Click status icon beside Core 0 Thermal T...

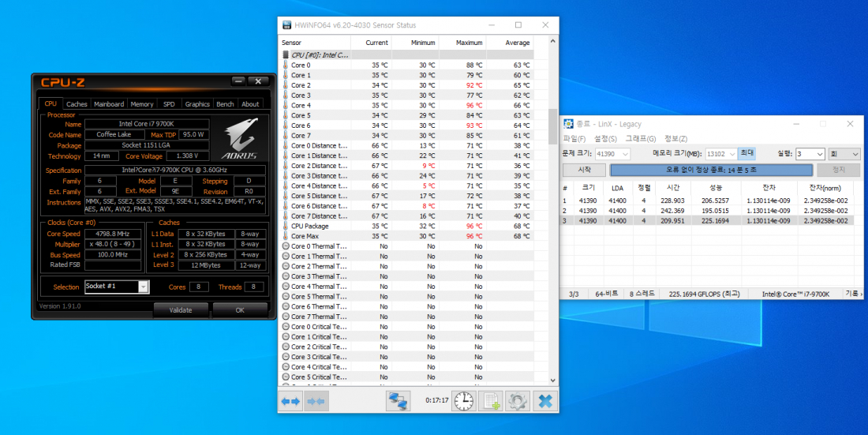(286, 246)
